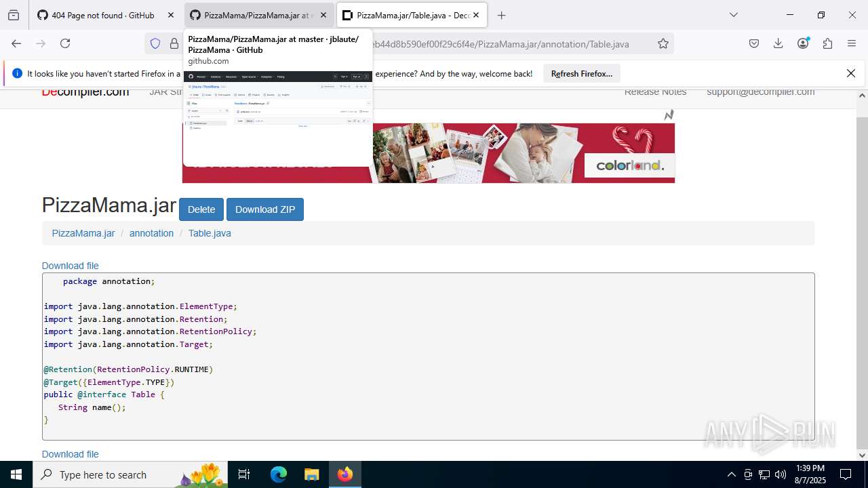Viewport: 868px width, 488px height.
Task: Click the PizzaMama.jar page heading
Action: click(x=109, y=205)
